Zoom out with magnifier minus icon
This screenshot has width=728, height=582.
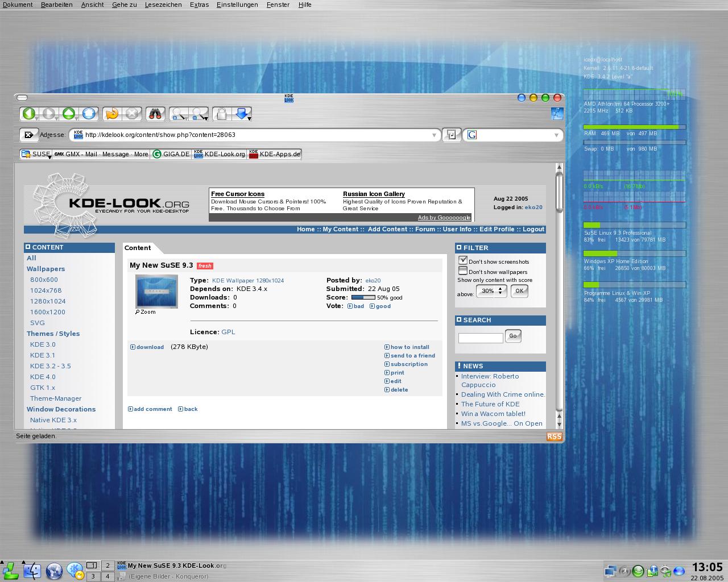point(198,114)
